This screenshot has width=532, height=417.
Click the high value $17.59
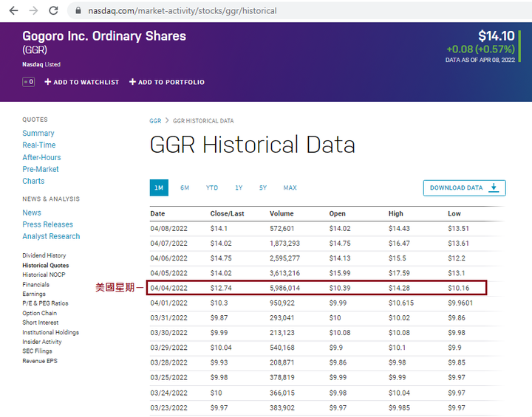tap(399, 273)
